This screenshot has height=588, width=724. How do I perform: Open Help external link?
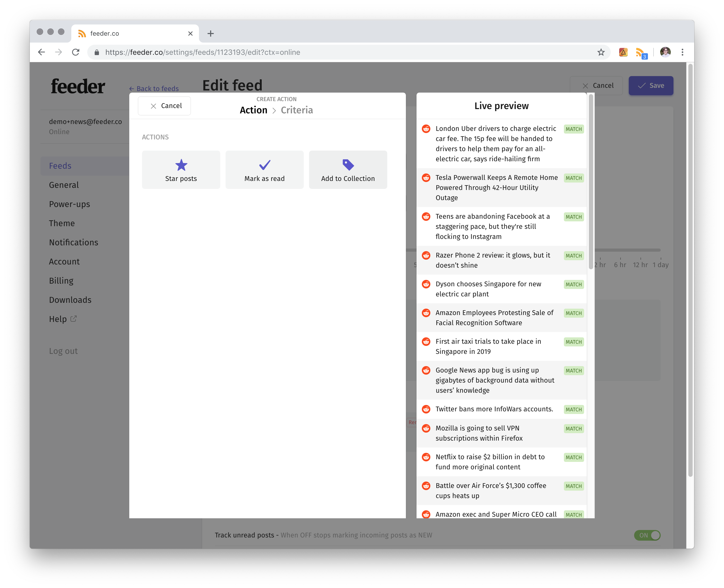pyautogui.click(x=63, y=319)
